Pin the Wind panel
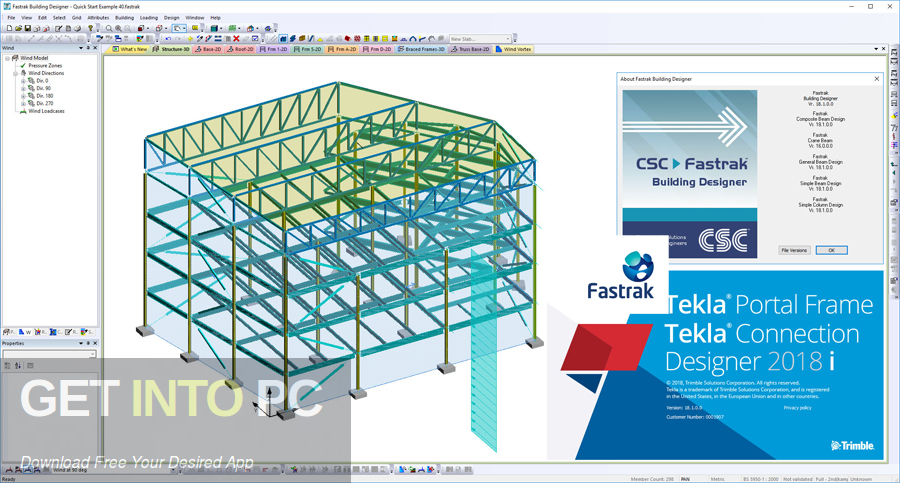The width and height of the screenshot is (900, 483). [x=88, y=48]
